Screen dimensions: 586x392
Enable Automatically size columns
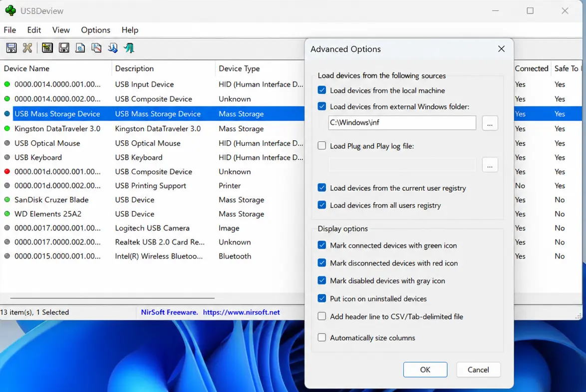322,338
